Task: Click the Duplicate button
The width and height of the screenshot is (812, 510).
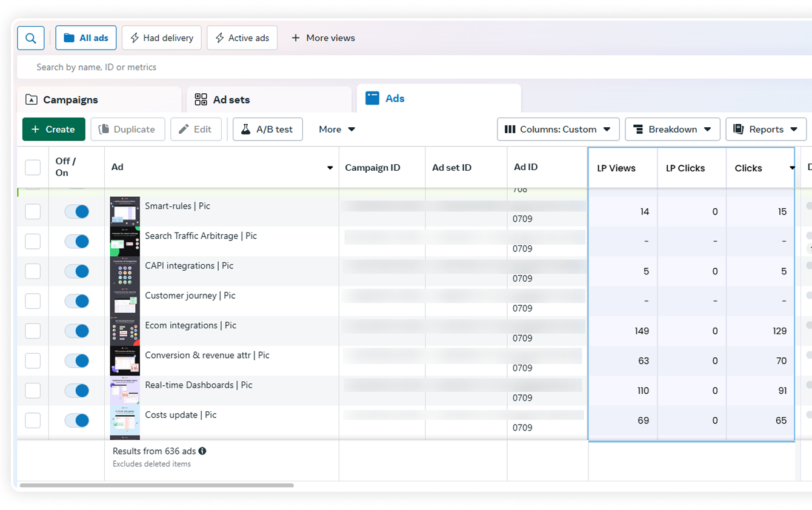Action: pyautogui.click(x=128, y=129)
